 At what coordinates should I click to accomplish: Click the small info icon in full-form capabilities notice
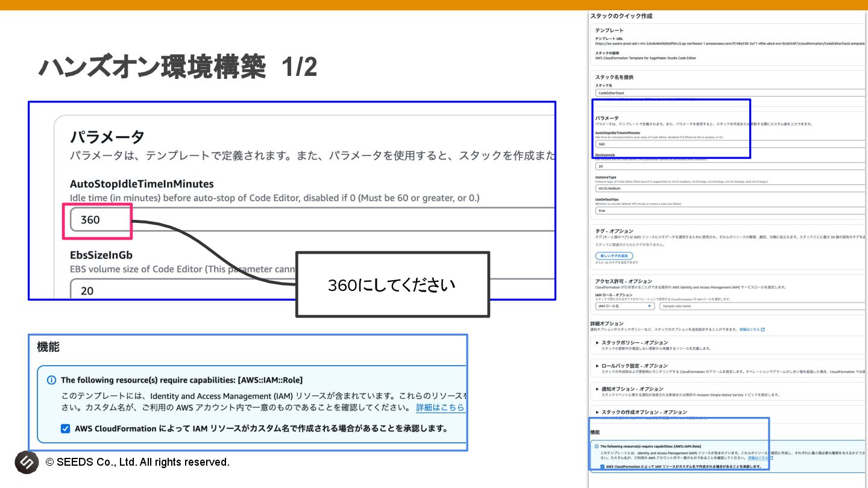point(597,446)
